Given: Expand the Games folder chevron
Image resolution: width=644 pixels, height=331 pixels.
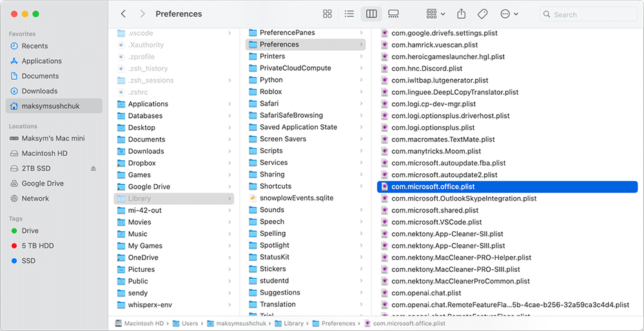Looking at the screenshot, I should [x=229, y=175].
